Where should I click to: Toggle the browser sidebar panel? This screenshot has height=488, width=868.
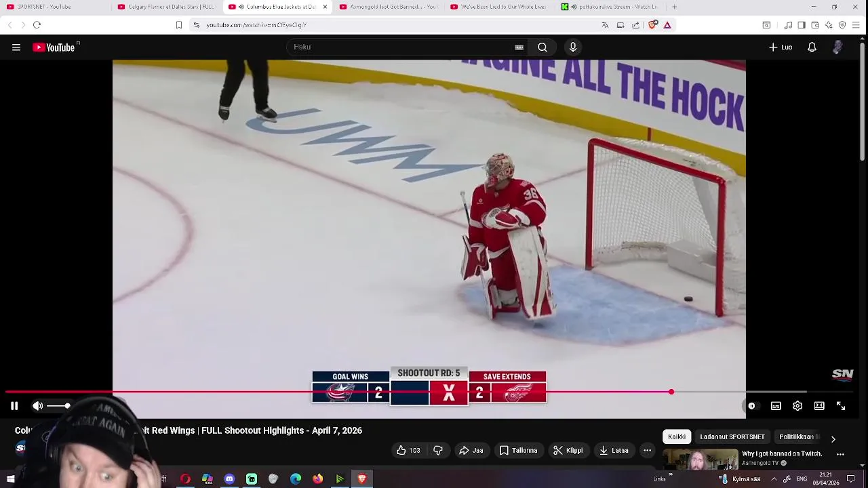802,25
